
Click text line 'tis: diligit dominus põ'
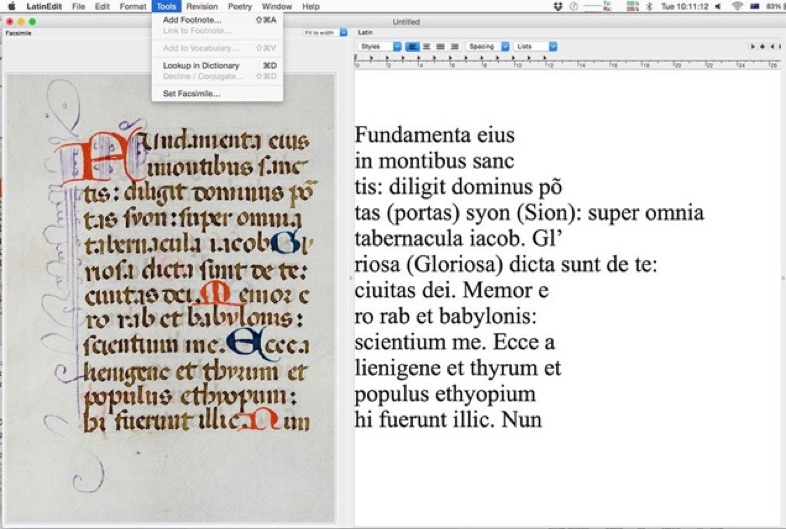458,187
